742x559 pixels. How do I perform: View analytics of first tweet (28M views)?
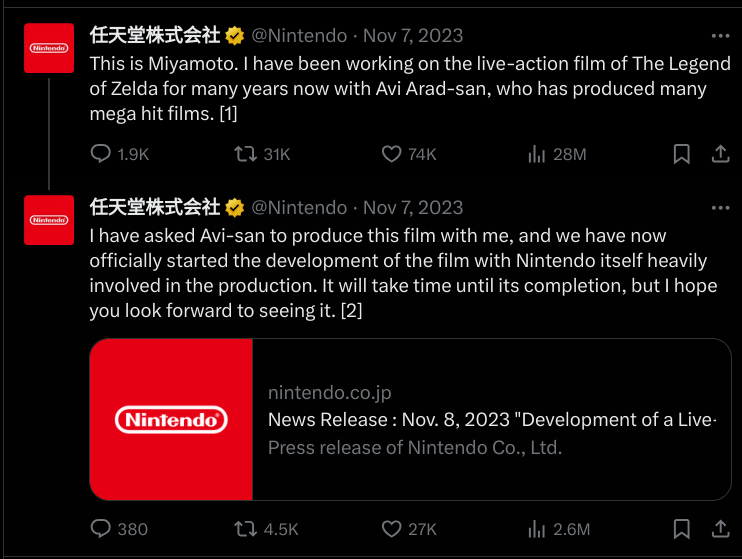coord(537,154)
